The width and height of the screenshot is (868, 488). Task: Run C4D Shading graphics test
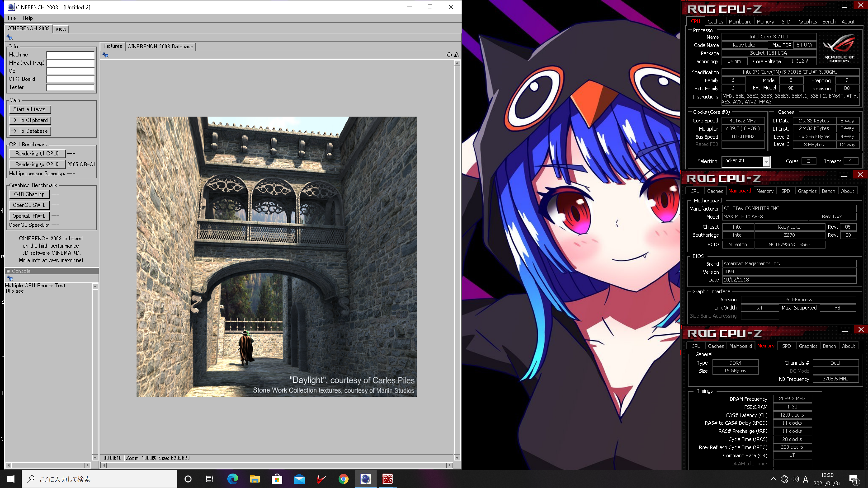pos(29,194)
